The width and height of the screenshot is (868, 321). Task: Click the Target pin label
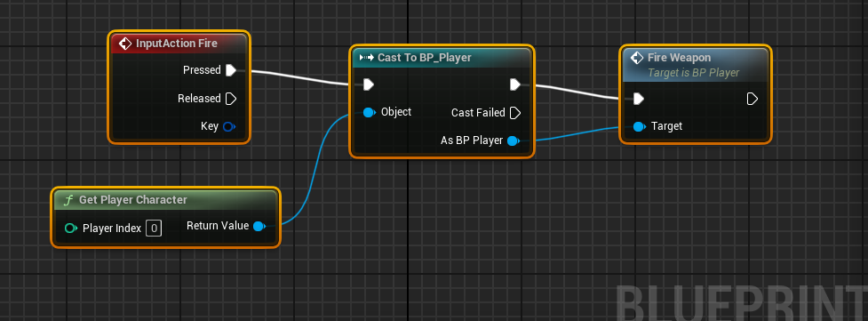tap(666, 126)
